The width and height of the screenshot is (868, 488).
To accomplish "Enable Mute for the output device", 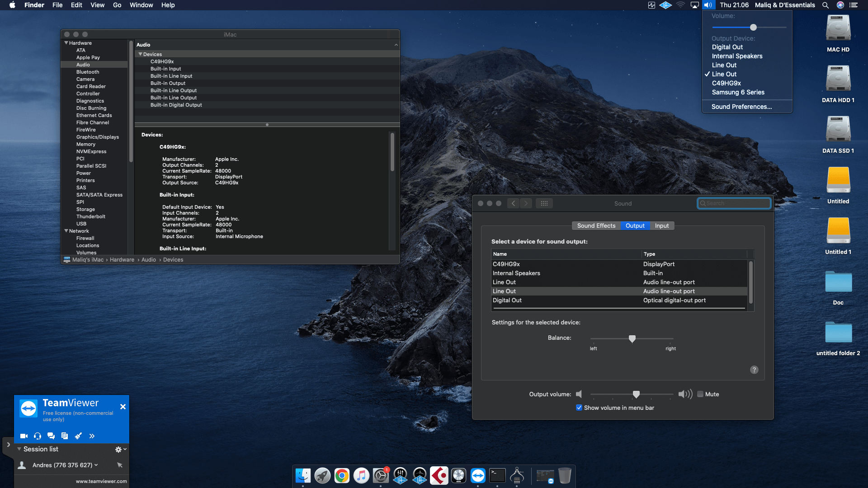I will pyautogui.click(x=700, y=394).
